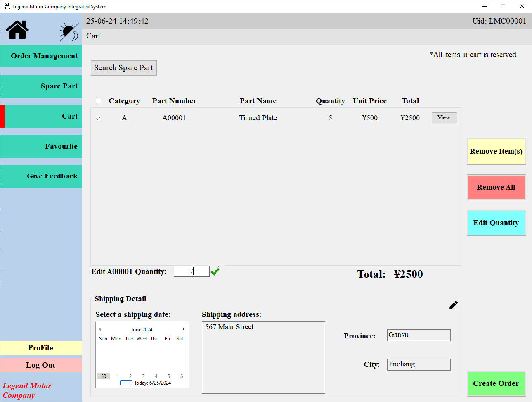This screenshot has height=402, width=532.
Task: Click View for Tinned Plate item
Action: point(444,118)
